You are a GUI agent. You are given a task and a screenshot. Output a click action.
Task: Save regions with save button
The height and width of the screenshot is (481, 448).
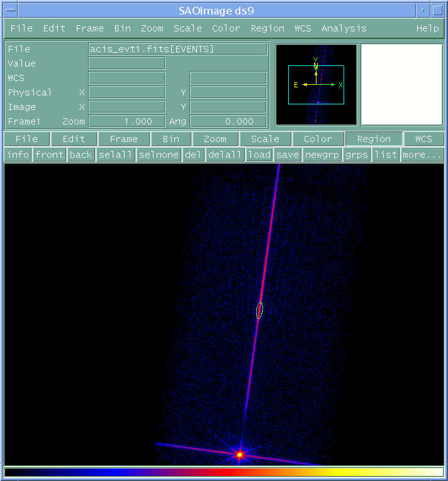pyautogui.click(x=288, y=155)
